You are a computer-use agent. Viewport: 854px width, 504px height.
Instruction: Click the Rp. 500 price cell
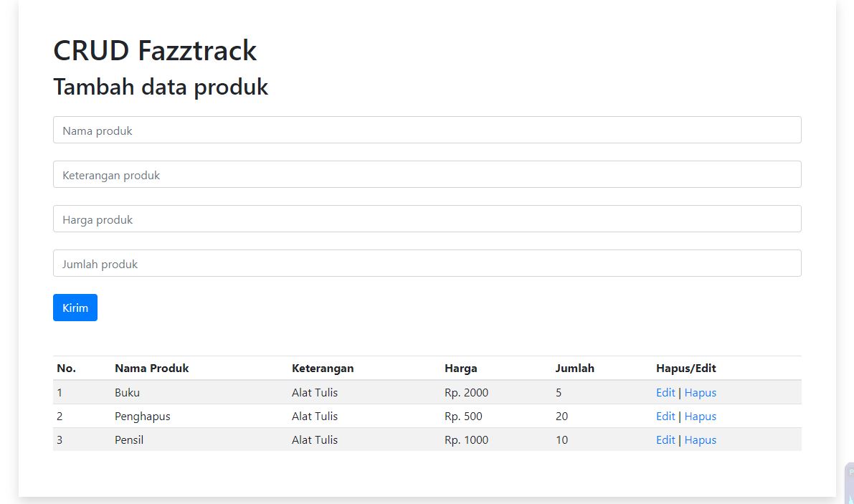(x=463, y=417)
